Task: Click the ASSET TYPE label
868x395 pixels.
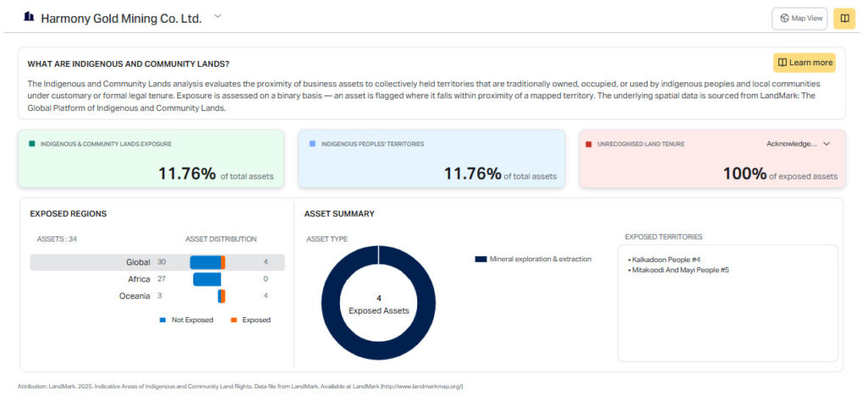Action: [327, 239]
